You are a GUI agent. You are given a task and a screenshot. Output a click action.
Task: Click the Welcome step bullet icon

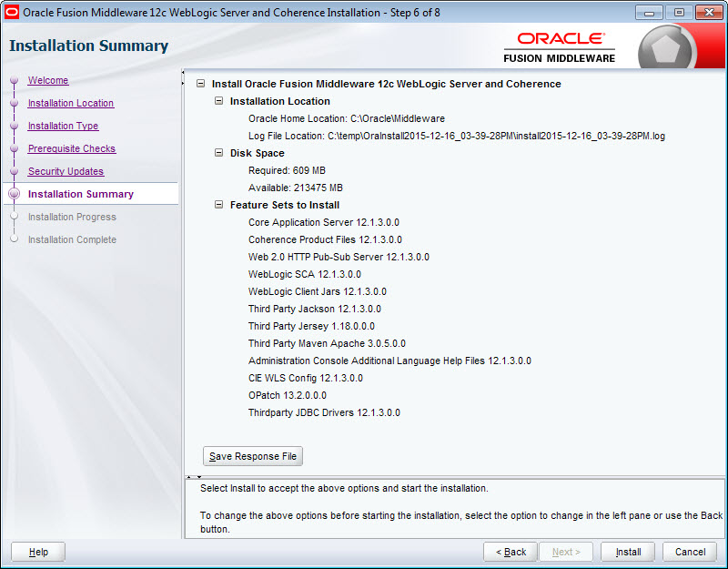coord(14,80)
